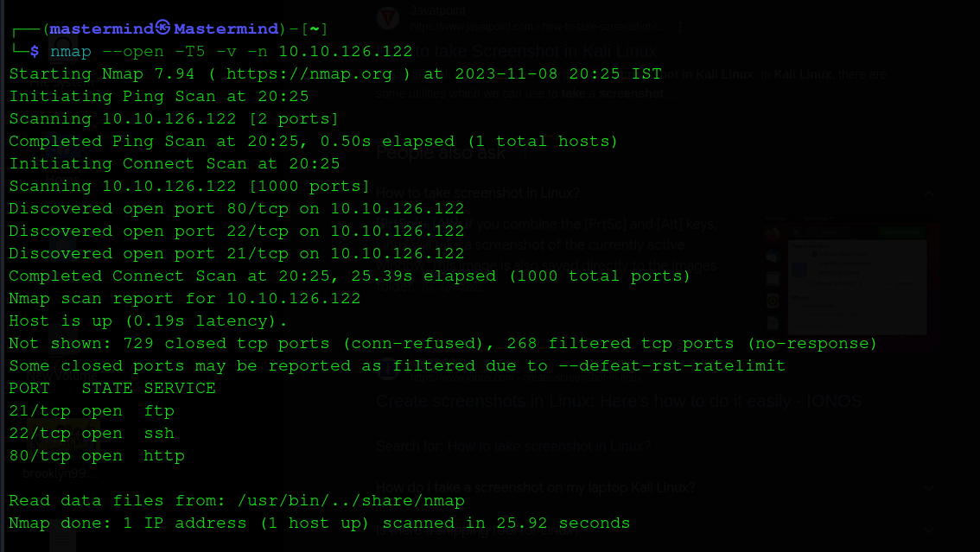Open the three-dot menu beside the Javatpoint URL
This screenshot has width=980, height=552.
coord(680,27)
